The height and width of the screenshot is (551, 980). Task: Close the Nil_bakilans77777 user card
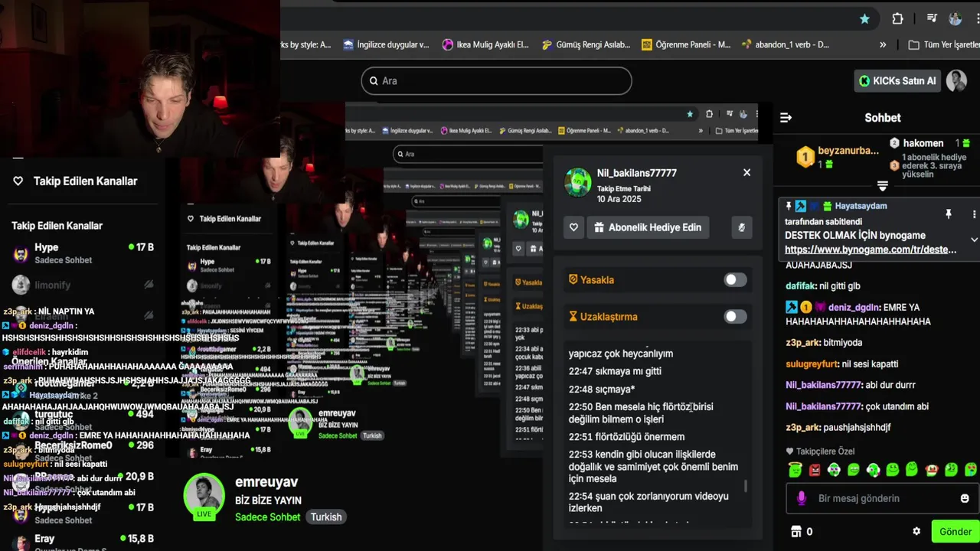(x=746, y=172)
